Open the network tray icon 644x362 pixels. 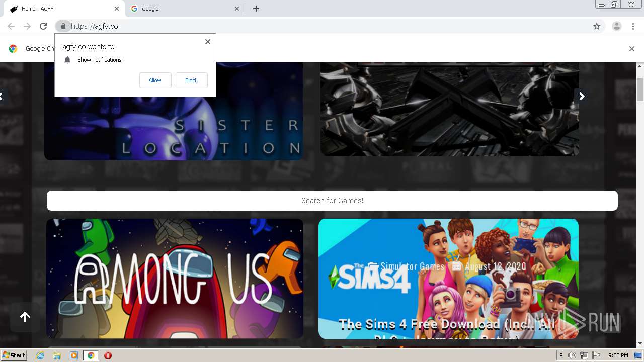point(584,355)
